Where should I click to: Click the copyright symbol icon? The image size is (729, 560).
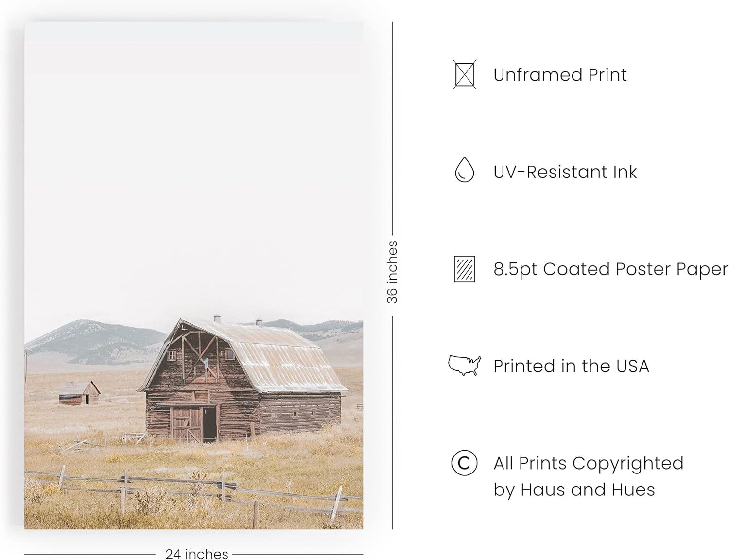click(x=464, y=463)
